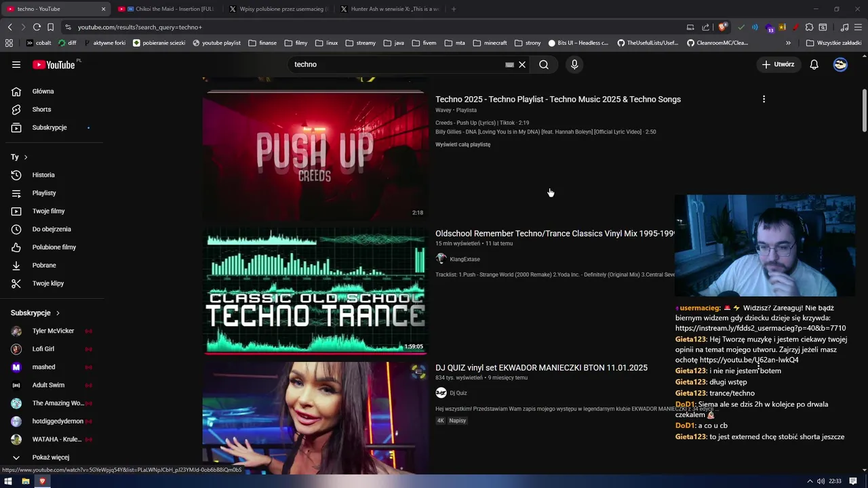The width and height of the screenshot is (868, 488).
Task: Expand the Ty section chevron
Action: click(26, 157)
